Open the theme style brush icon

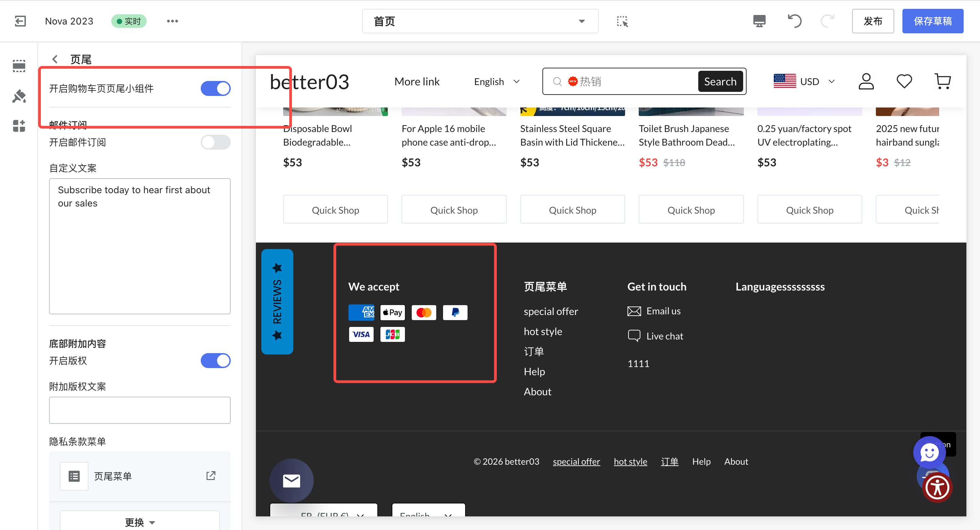(x=19, y=96)
